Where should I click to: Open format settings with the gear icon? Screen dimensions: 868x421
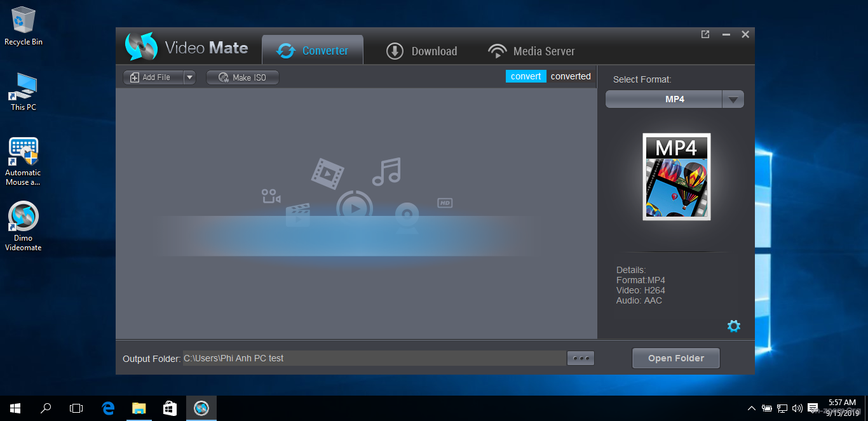tap(734, 326)
